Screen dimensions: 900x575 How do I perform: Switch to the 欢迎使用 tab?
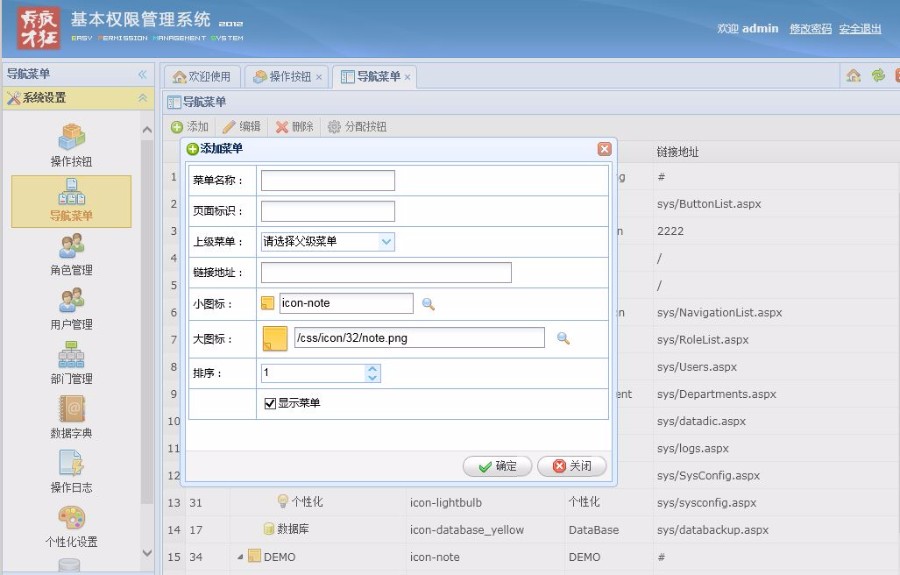point(202,76)
